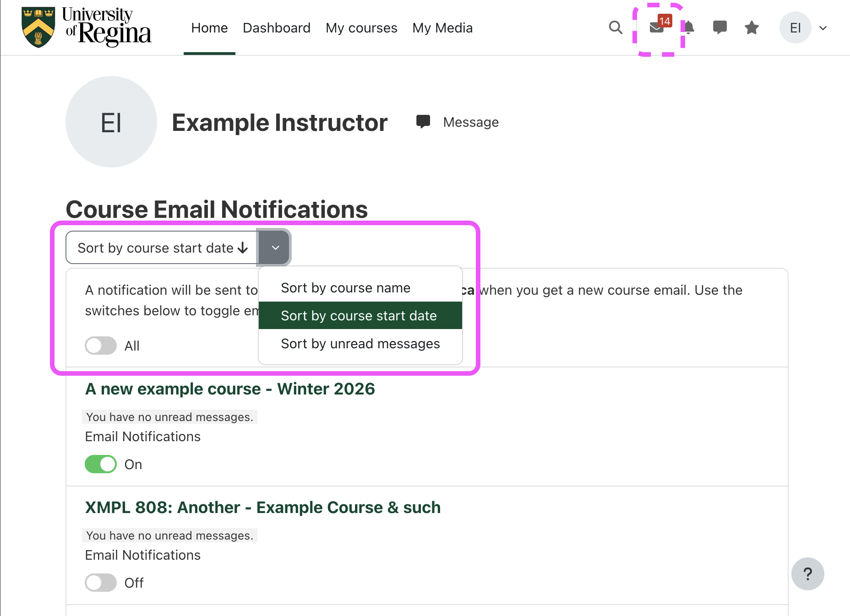Open the notifications bell
850x616 pixels.
[689, 27]
